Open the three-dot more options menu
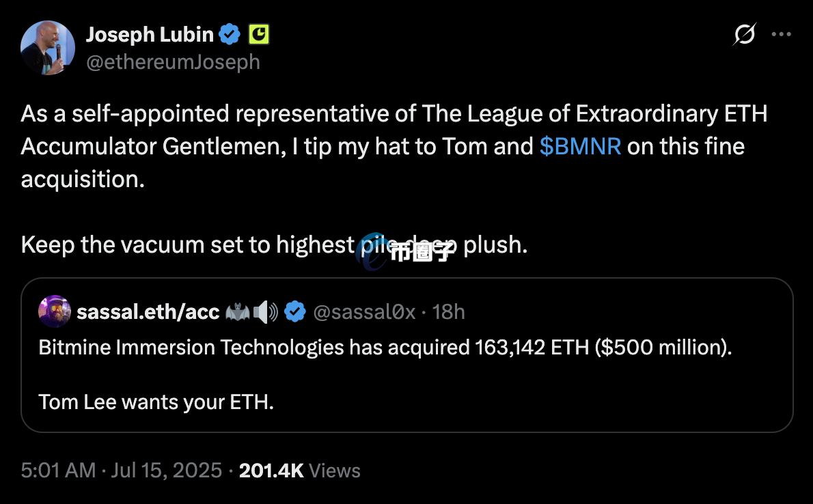Image resolution: width=813 pixels, height=504 pixels. click(x=781, y=34)
